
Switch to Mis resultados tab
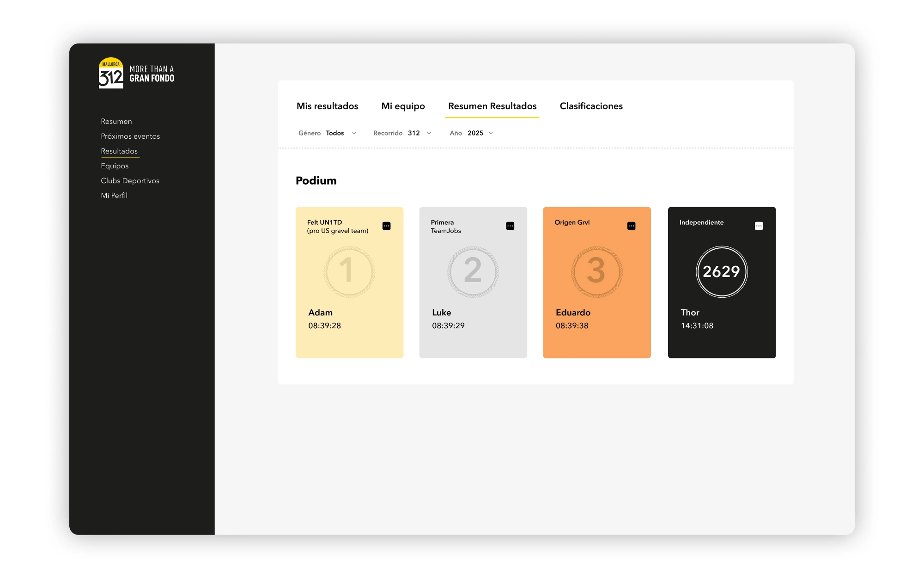point(328,106)
